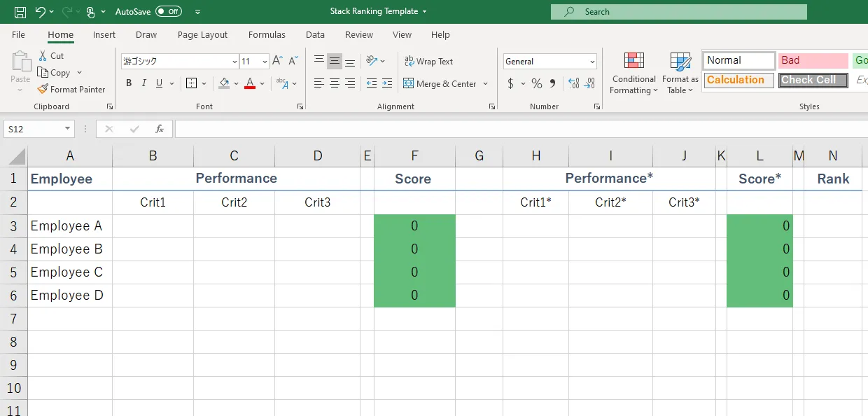The height and width of the screenshot is (416, 868).
Task: Expand the number format General dropdown
Action: coord(592,62)
